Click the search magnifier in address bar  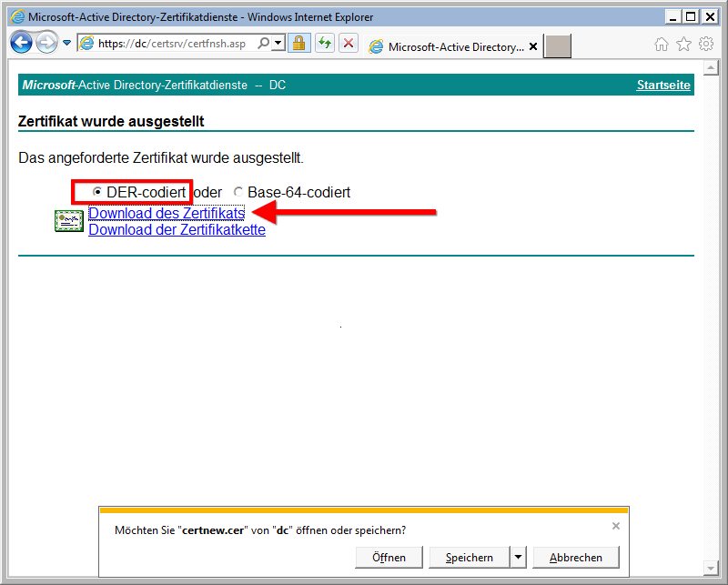tap(264, 43)
